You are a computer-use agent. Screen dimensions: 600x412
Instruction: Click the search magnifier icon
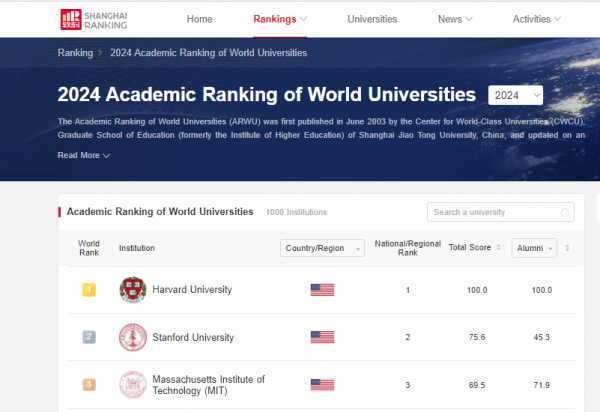coord(566,212)
